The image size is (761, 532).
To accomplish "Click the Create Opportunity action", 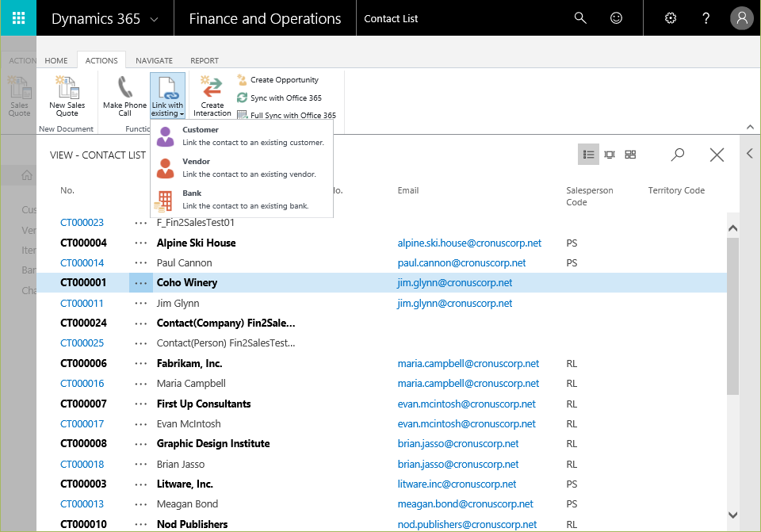I will point(278,79).
